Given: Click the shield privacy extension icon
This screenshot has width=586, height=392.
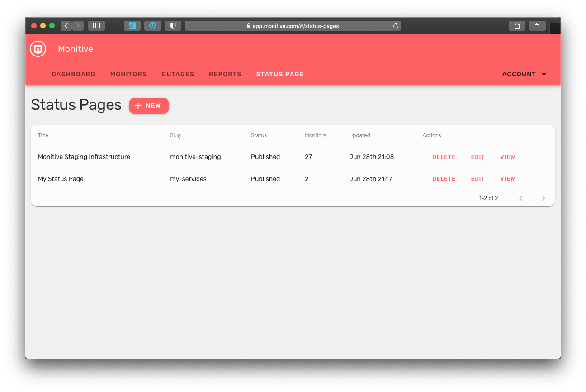Looking at the screenshot, I should [173, 26].
